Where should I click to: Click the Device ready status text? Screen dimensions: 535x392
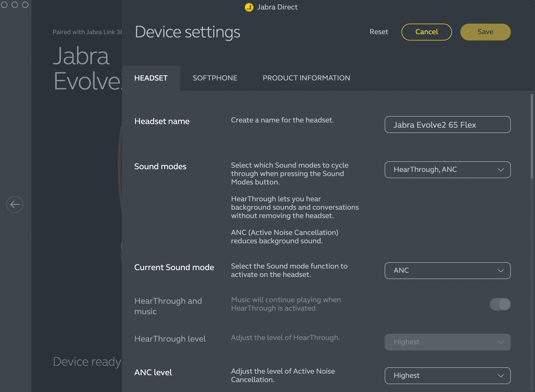pyautogui.click(x=87, y=362)
